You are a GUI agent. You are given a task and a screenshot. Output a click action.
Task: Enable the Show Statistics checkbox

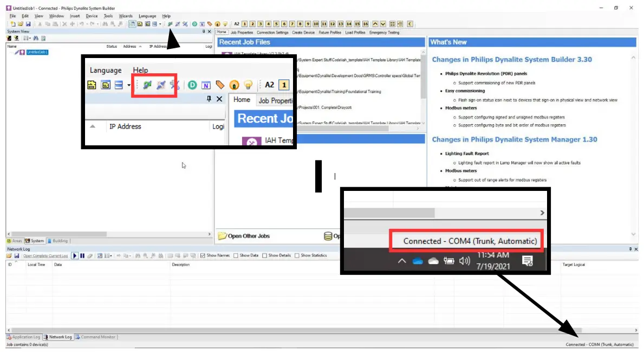coord(297,256)
